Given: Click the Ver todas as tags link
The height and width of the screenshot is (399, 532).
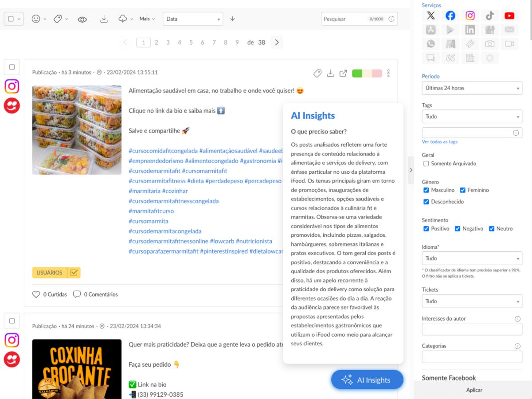Looking at the screenshot, I should [440, 142].
